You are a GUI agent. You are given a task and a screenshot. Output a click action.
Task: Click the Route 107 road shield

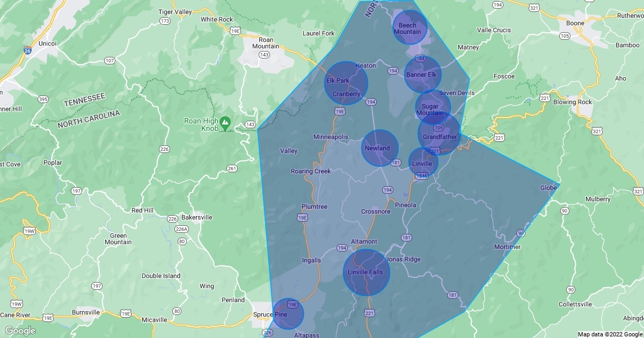[x=110, y=61]
